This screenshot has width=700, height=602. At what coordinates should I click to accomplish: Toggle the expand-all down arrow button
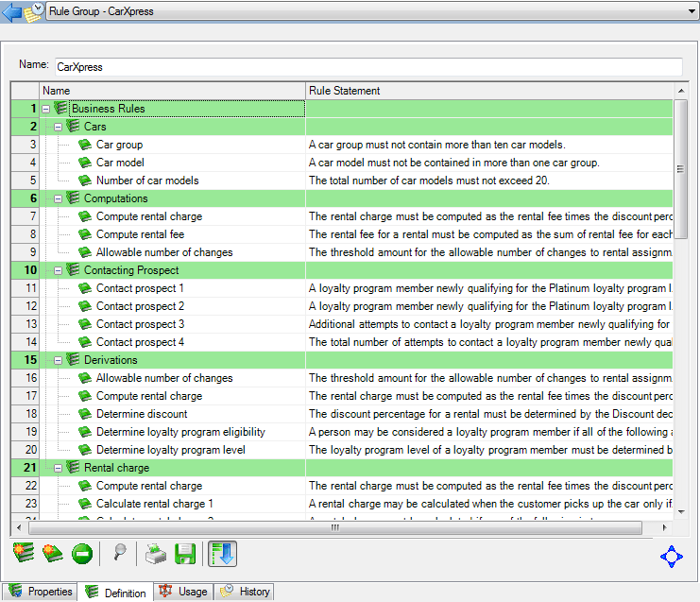(x=222, y=554)
